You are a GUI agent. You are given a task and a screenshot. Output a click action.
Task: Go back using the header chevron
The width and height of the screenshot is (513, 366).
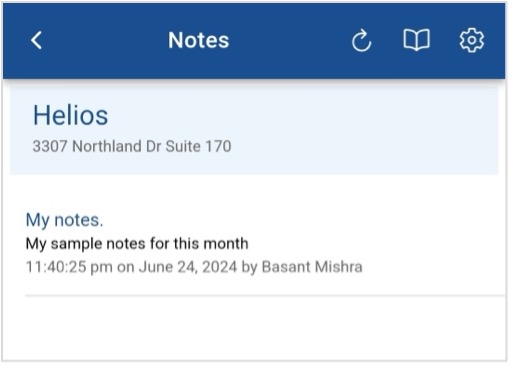coord(36,40)
